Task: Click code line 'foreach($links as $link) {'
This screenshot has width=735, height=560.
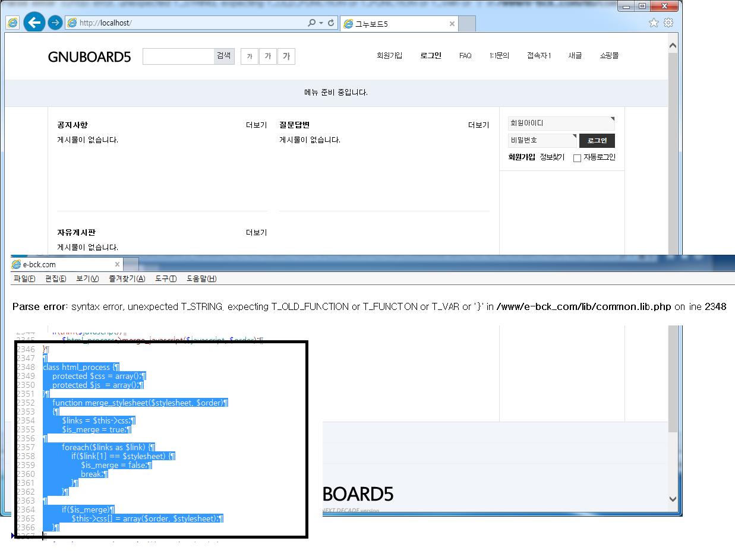Action: 108,447
